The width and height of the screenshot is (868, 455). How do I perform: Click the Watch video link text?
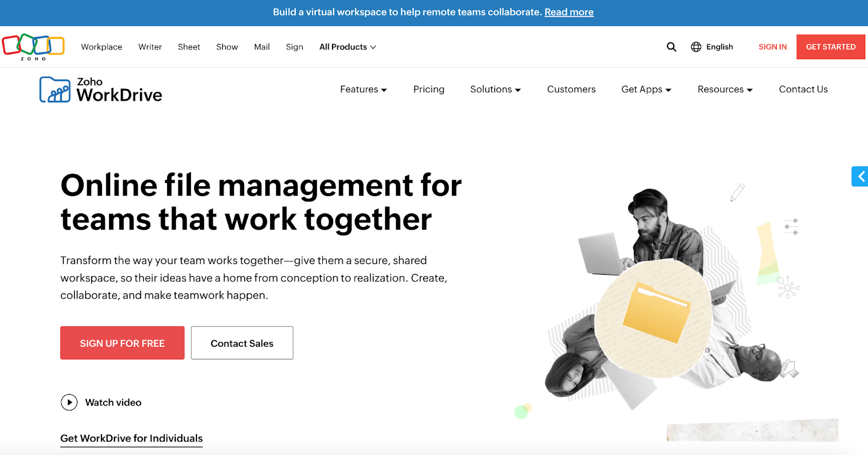pyautogui.click(x=113, y=402)
